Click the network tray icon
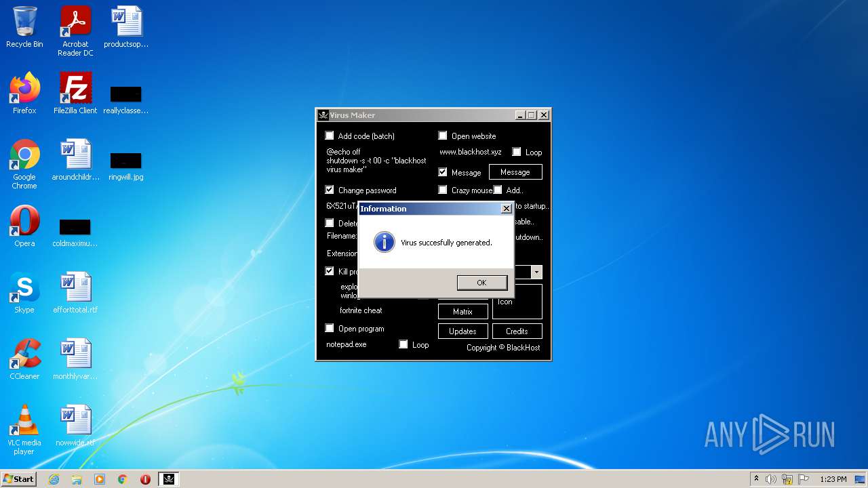This screenshot has width=868, height=488. pos(787,479)
